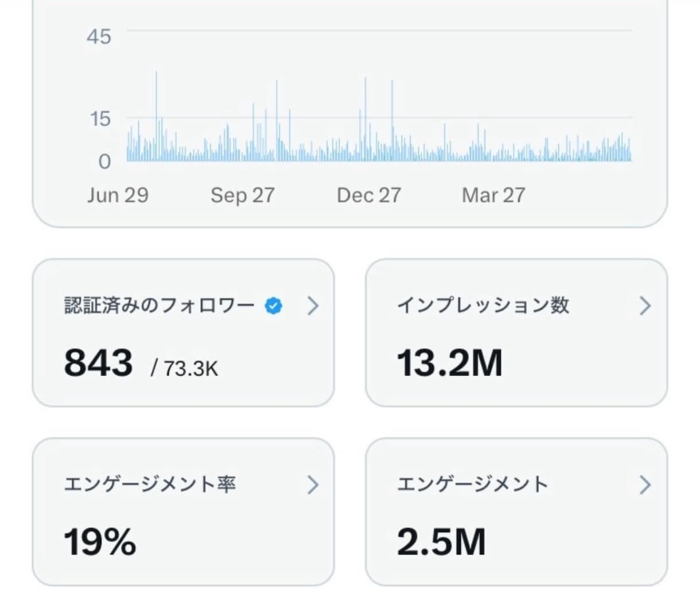Click the エンゲージメント率 label
This screenshot has height=598, width=700.
point(150,484)
